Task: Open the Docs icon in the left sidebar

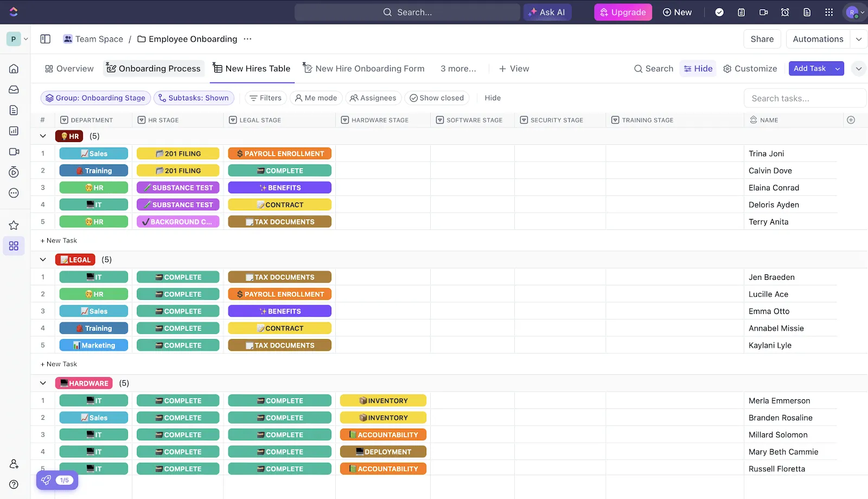Action: tap(14, 110)
